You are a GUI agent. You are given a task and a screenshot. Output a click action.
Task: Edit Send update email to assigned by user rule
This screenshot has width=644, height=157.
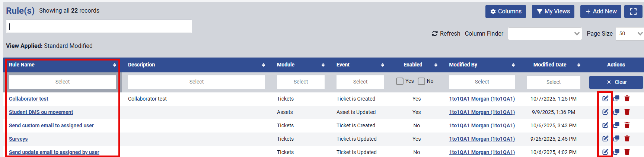(x=605, y=152)
